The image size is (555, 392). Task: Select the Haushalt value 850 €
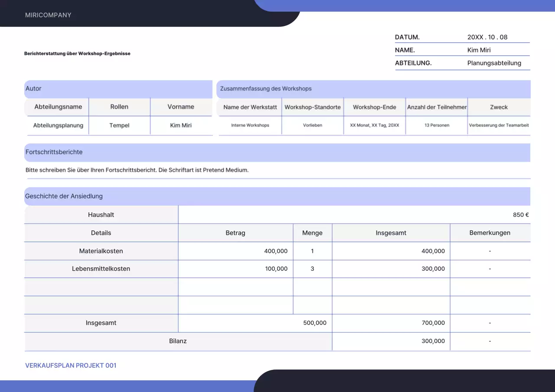tap(520, 215)
